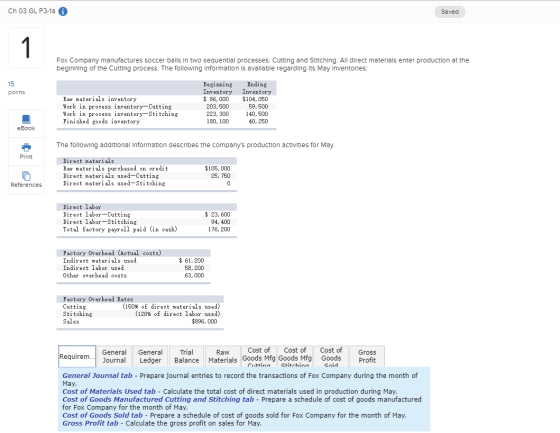Image resolution: width=560 pixels, height=433 pixels.
Task: Open the Cost of Goods Sold tab
Action: 331,357
